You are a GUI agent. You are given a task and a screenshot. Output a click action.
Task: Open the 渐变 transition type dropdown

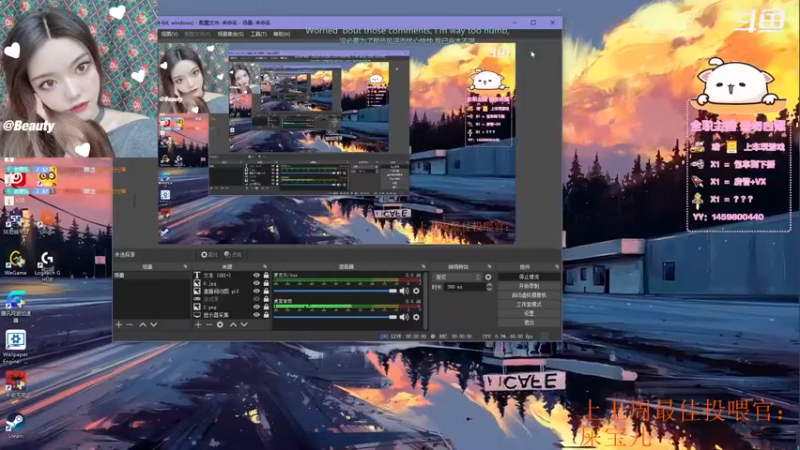coord(458,277)
